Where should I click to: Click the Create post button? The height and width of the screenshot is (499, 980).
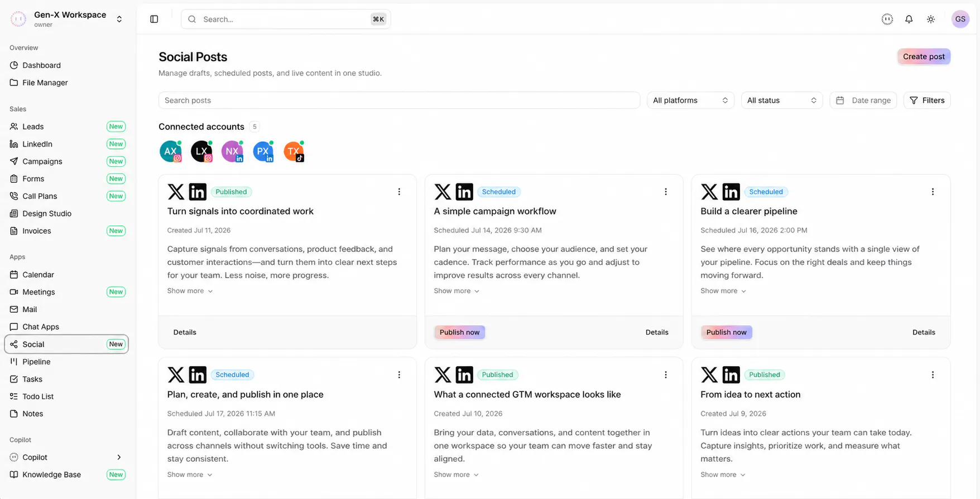pyautogui.click(x=924, y=56)
